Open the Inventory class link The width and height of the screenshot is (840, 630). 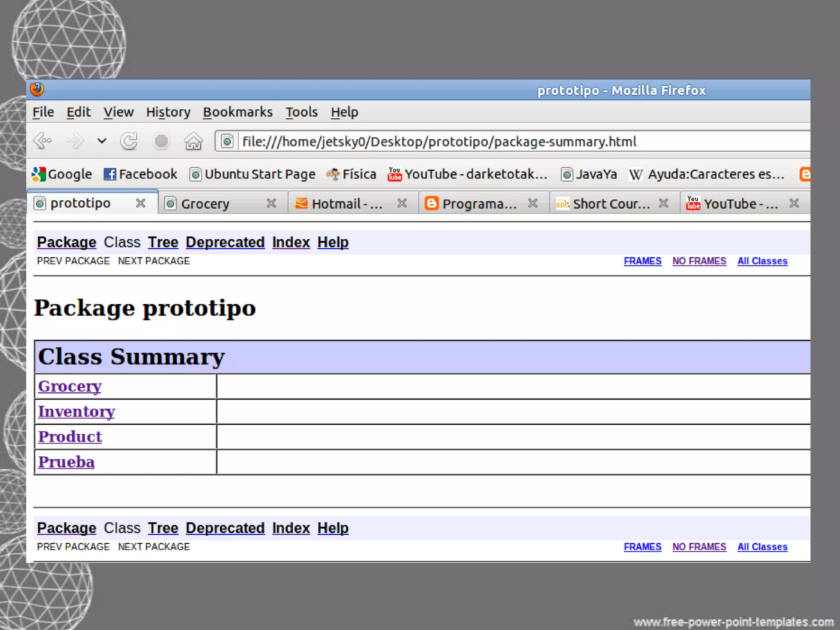pos(77,411)
